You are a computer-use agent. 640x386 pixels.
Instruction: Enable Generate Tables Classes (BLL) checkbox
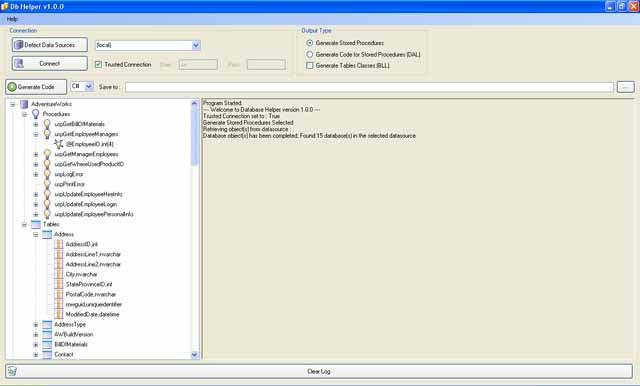(x=310, y=65)
